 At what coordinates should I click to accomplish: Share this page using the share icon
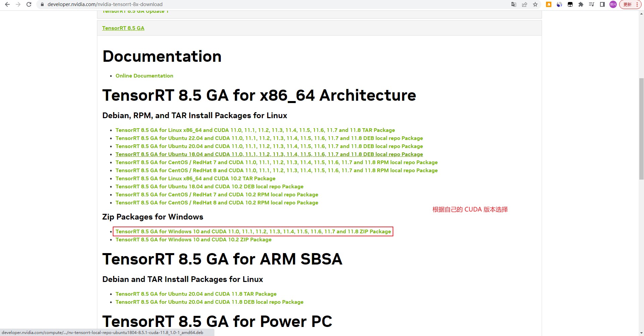click(525, 4)
